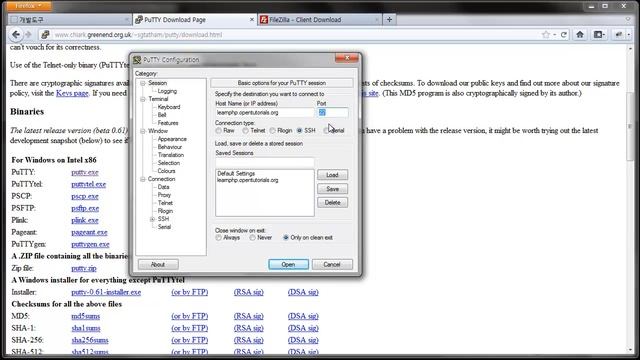Set close window on exit to Never
Viewport: 640px width, 360px height.
[253, 238]
